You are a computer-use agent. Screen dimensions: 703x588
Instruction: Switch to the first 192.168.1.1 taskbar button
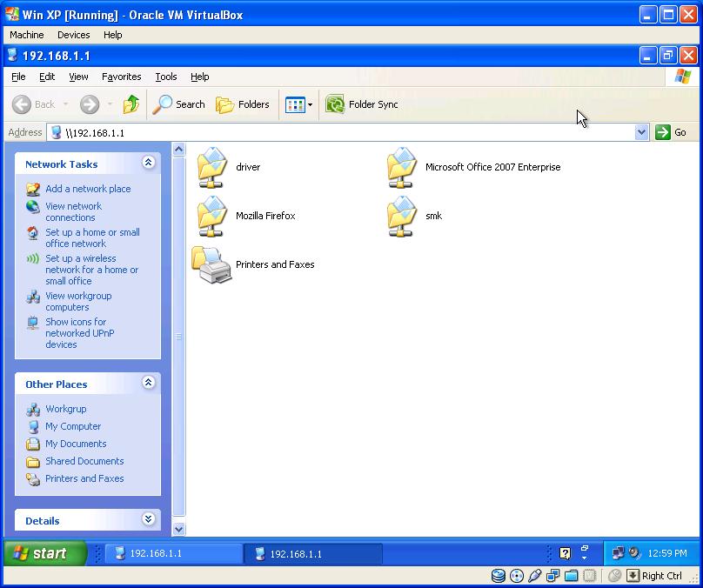coord(174,553)
